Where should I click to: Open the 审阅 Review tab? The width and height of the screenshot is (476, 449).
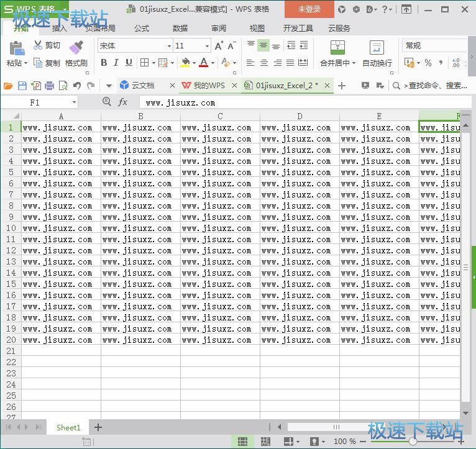(219, 29)
